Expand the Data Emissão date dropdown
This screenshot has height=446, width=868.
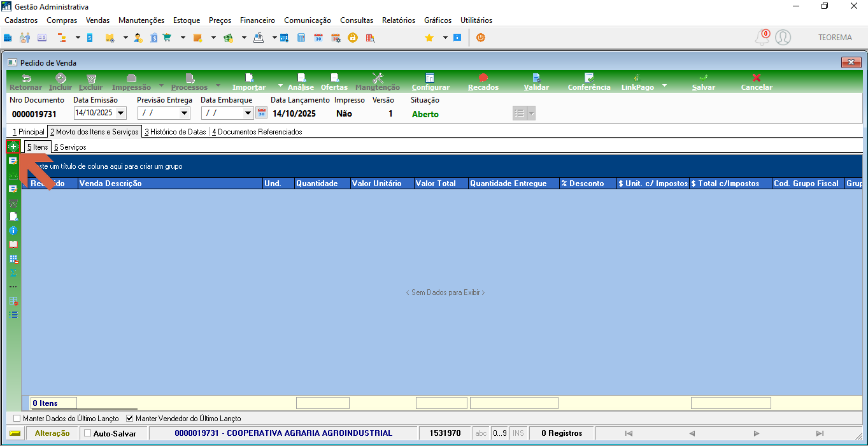[x=122, y=113]
